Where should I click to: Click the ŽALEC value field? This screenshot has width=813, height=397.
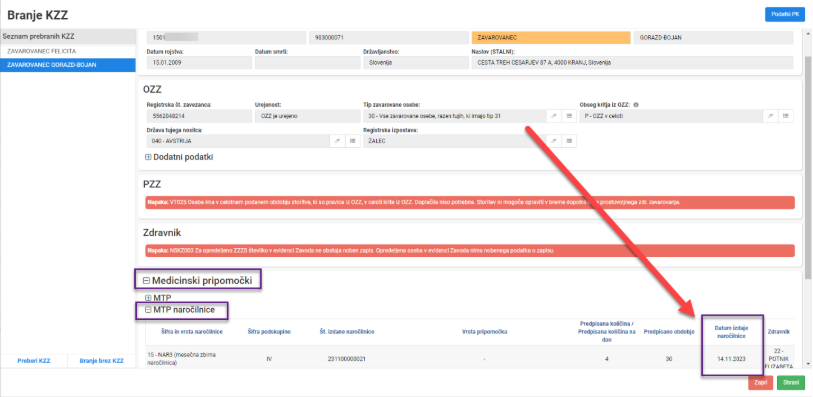455,141
